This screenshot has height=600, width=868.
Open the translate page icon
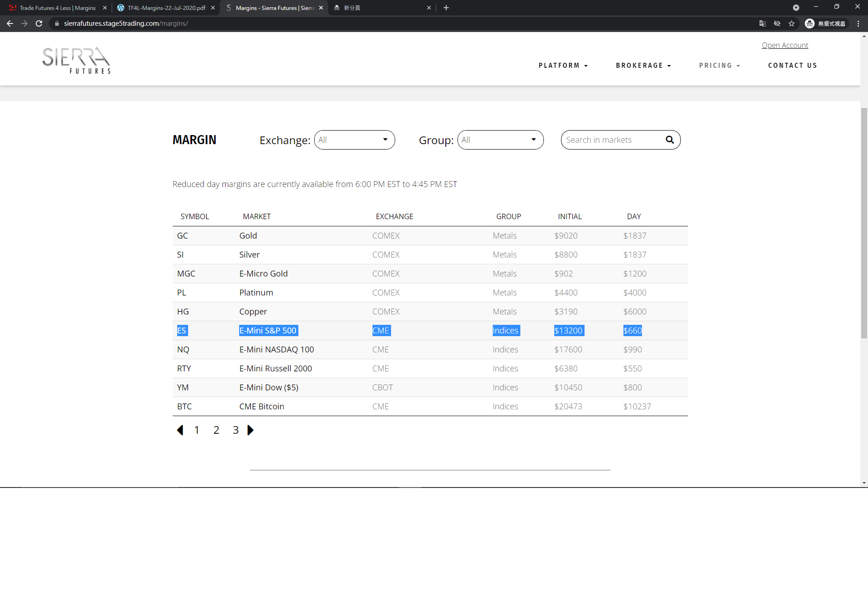(763, 23)
